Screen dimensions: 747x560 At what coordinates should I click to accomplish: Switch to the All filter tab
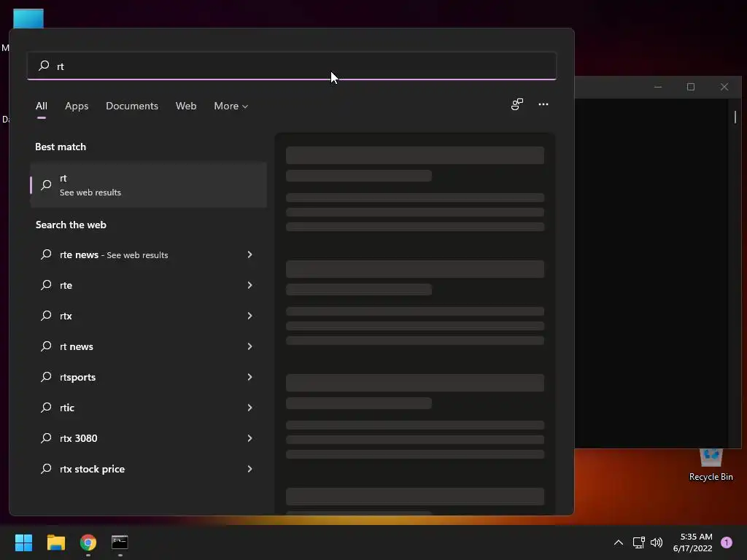pos(42,106)
